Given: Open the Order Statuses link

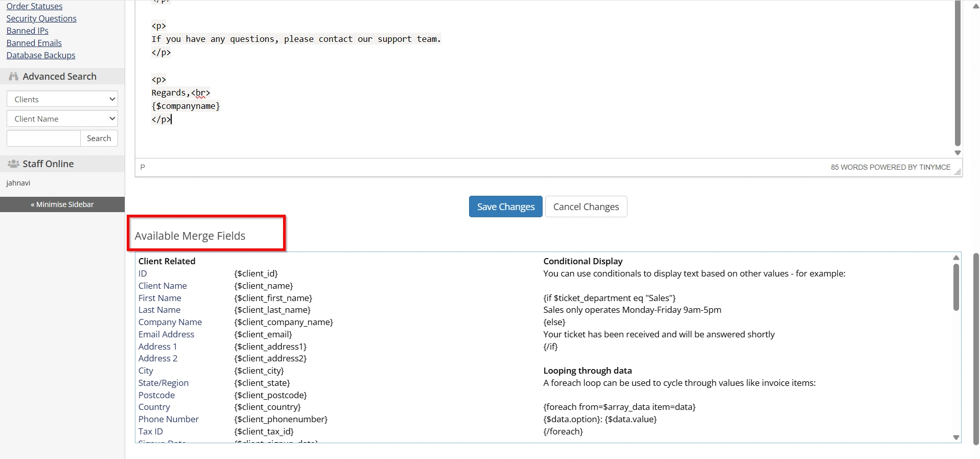Looking at the screenshot, I should click(34, 6).
